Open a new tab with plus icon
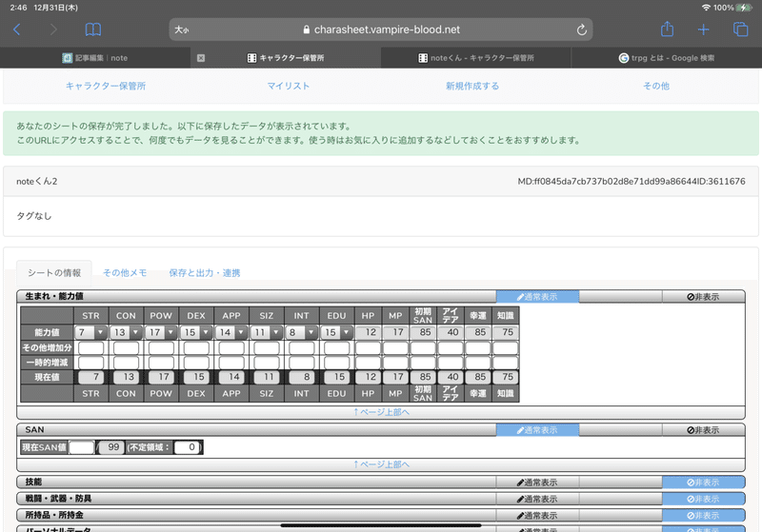762x532 pixels. click(x=703, y=30)
